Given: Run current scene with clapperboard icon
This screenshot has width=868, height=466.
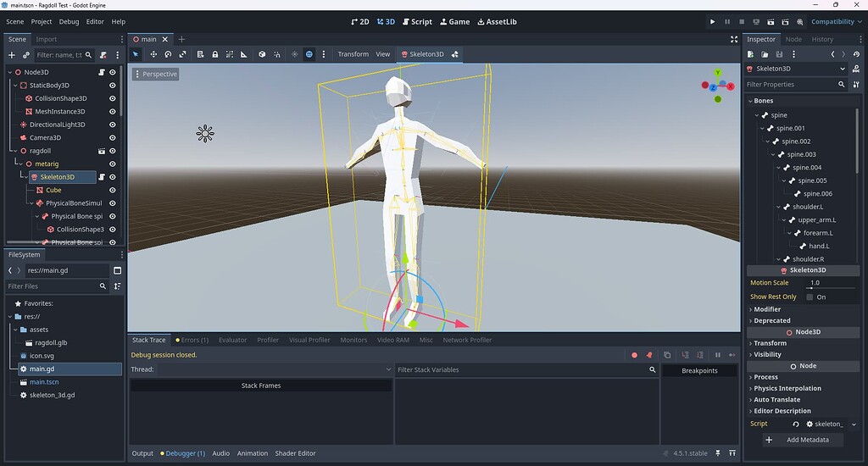Looking at the screenshot, I should (771, 21).
